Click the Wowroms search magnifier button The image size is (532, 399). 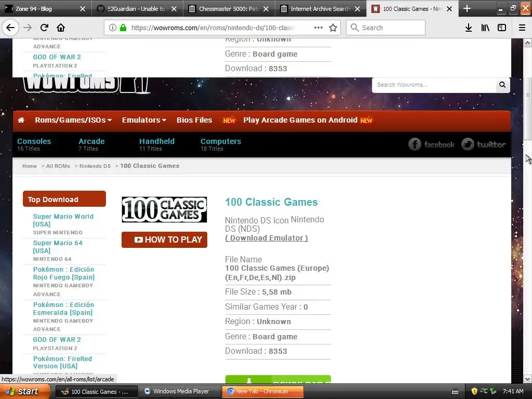pyautogui.click(x=502, y=85)
